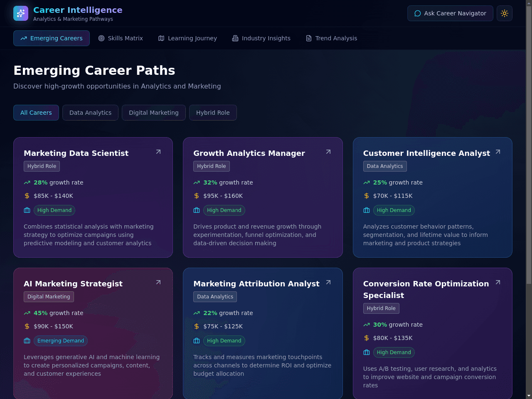Toggle the light/dark theme sun icon
532x399 pixels.
click(x=505, y=13)
